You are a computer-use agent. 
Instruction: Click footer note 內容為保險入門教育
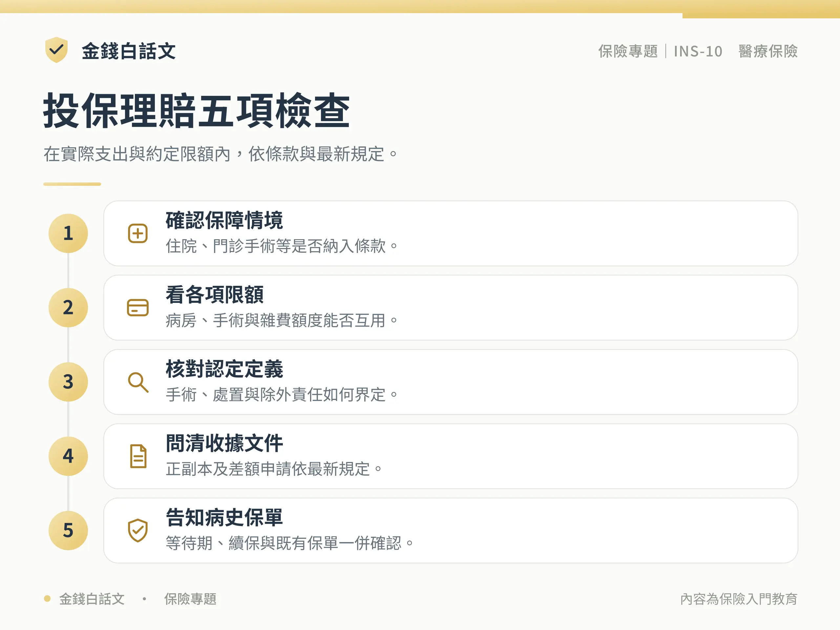click(739, 599)
